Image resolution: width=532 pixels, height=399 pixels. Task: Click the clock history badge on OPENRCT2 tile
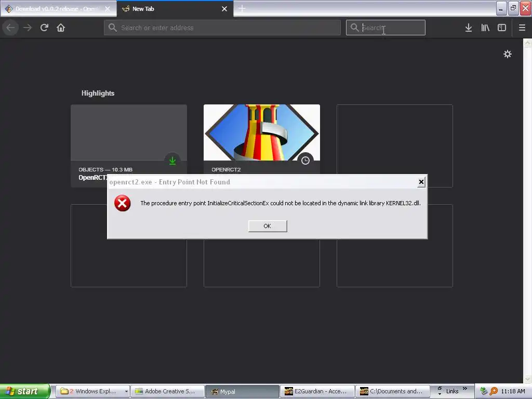(x=305, y=161)
